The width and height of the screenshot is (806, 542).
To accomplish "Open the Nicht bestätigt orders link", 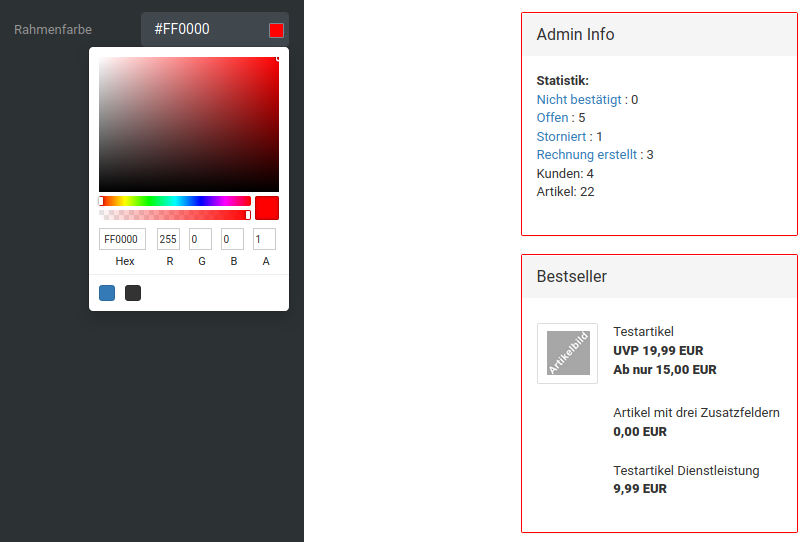I will [x=580, y=100].
